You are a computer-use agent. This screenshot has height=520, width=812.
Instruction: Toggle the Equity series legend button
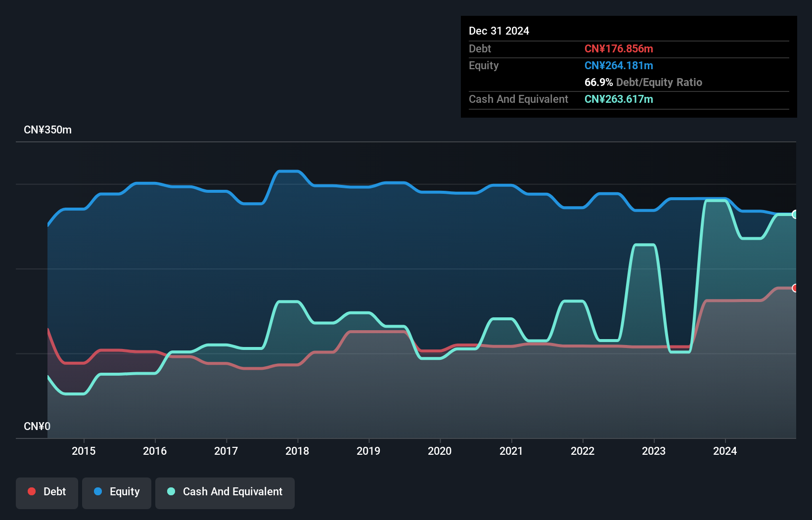coord(117,493)
